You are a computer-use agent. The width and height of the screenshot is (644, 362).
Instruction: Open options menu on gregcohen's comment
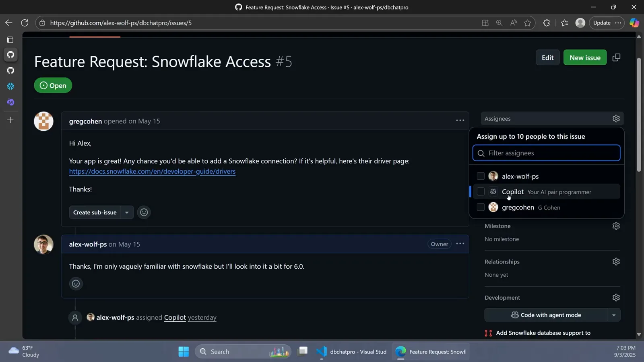click(x=460, y=120)
